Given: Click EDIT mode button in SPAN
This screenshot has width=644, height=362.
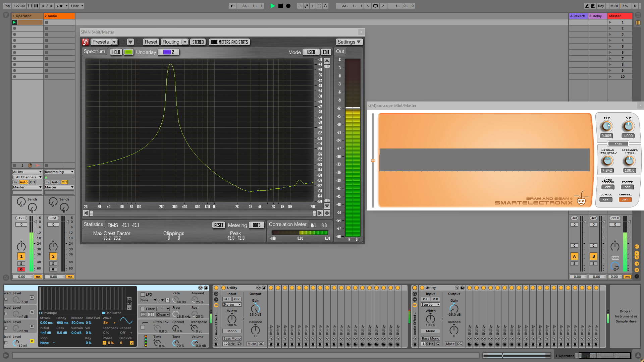Looking at the screenshot, I should click(x=326, y=52).
